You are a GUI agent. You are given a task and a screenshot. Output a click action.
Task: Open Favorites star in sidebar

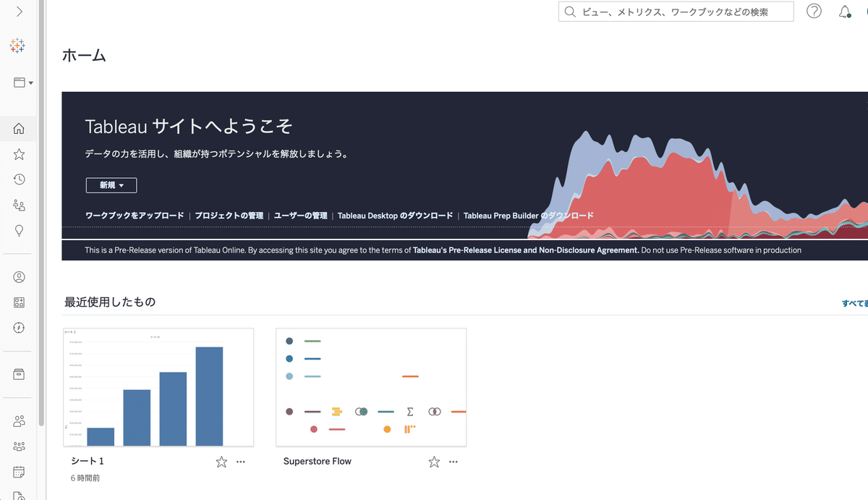point(20,154)
